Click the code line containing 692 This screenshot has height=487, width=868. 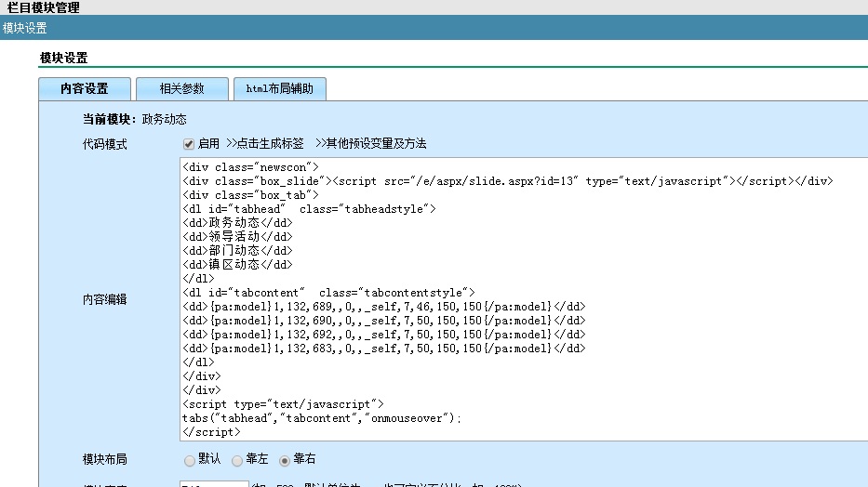pos(384,334)
